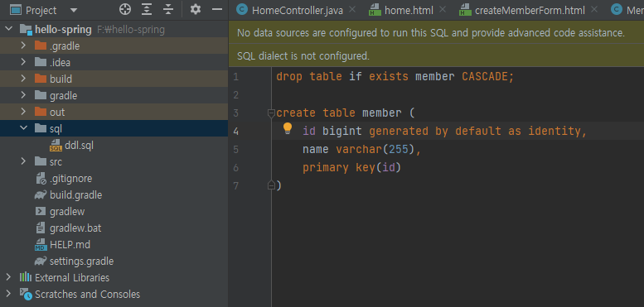Expand External Libraries node
This screenshot has width=644, height=307.
coord(8,277)
